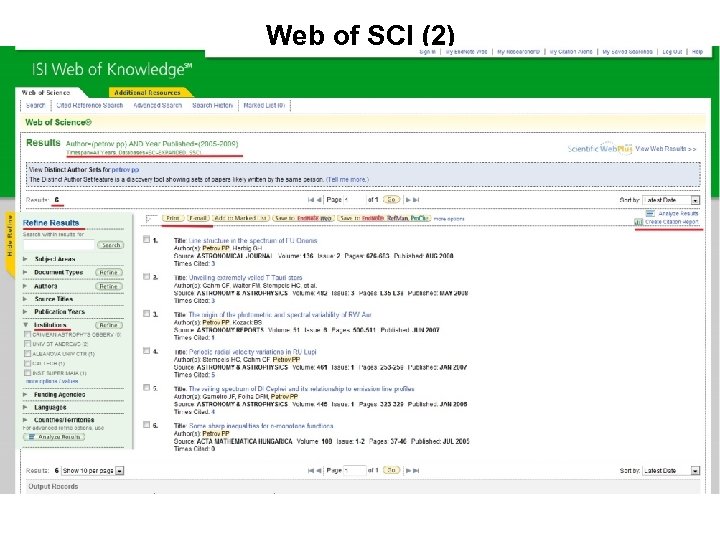Check result 2 Unveiling extremely veiled checkbox
The height and width of the screenshot is (540, 720).
[146, 276]
